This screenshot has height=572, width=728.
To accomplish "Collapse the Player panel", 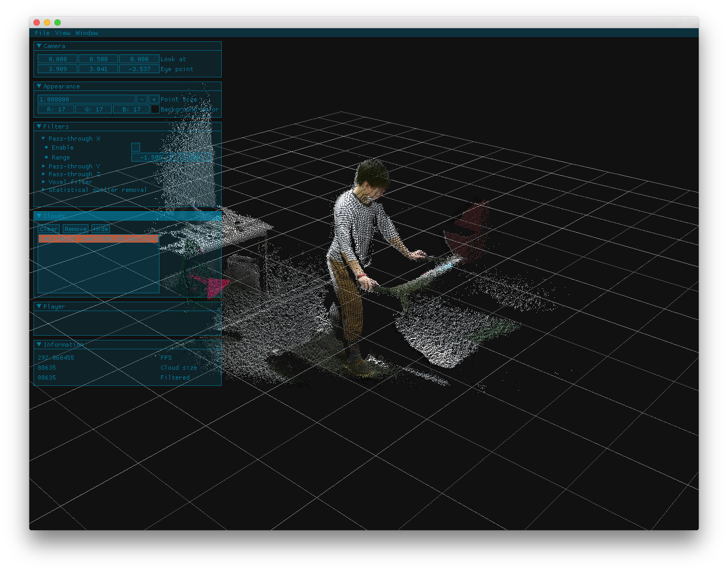I will pos(39,306).
